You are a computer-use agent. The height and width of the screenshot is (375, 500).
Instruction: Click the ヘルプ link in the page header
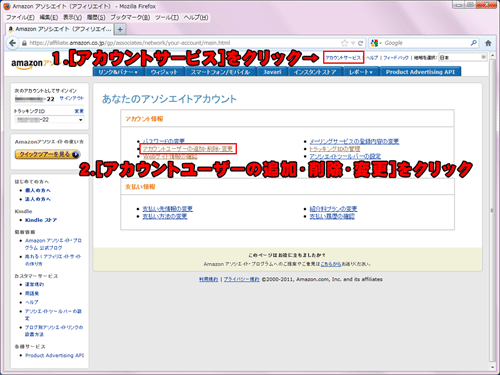coord(372,58)
